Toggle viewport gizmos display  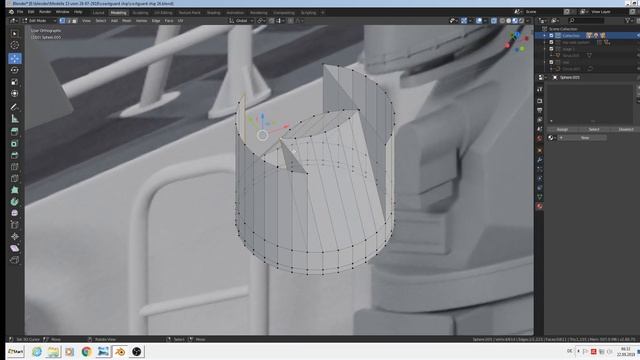coord(464,20)
